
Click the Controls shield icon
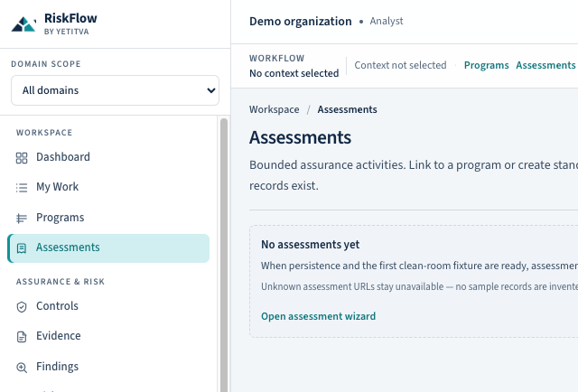[22, 307]
